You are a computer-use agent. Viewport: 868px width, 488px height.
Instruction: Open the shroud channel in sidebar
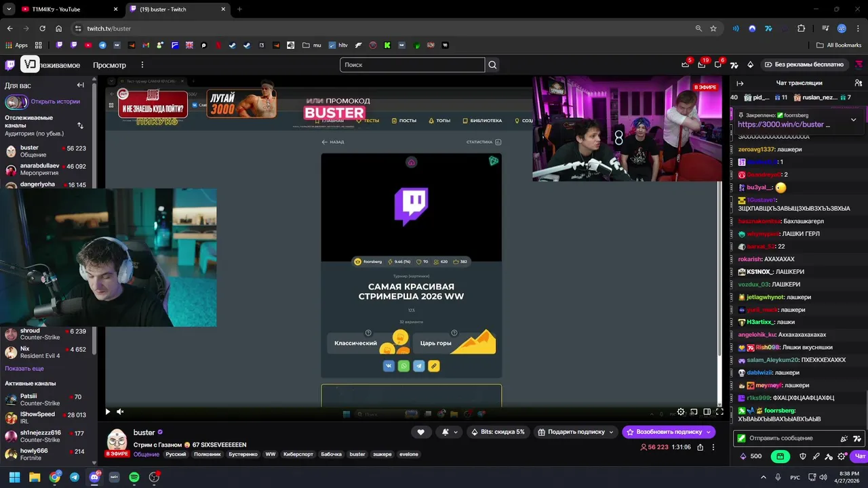[x=46, y=334]
